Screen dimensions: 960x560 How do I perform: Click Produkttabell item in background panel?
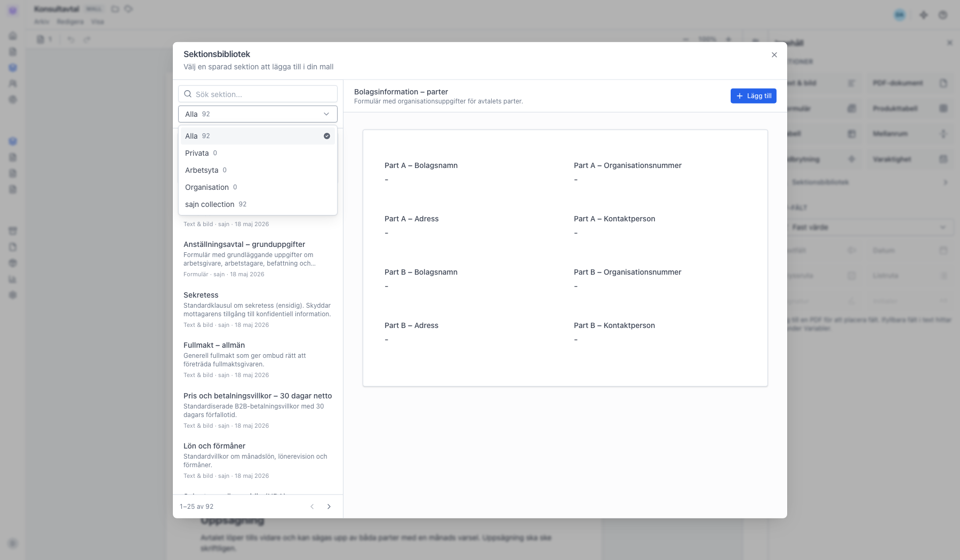(910, 108)
